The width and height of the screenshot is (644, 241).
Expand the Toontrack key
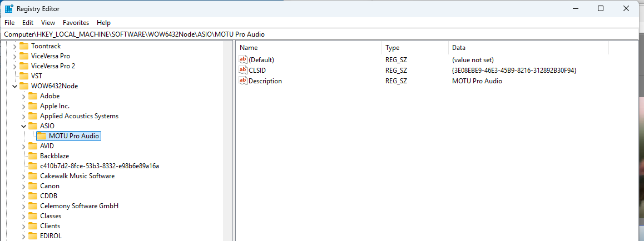(15, 46)
